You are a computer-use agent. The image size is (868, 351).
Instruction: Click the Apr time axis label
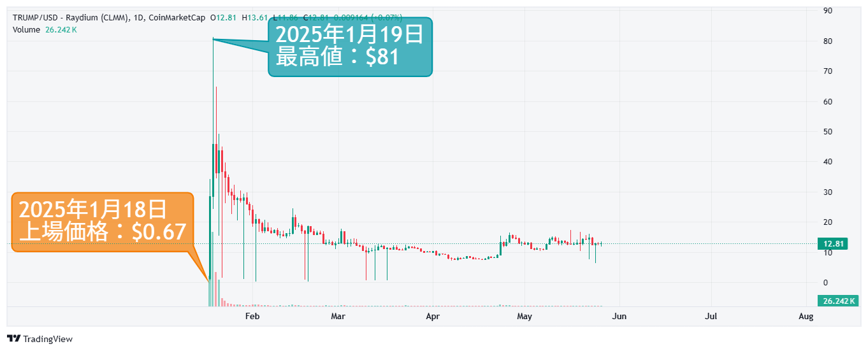pos(433,316)
